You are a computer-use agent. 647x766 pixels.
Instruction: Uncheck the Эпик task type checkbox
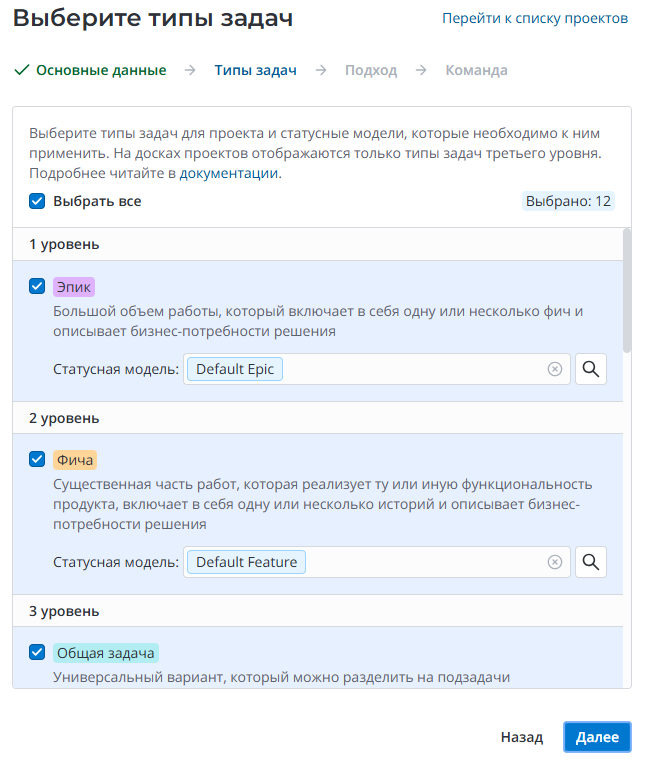38,286
